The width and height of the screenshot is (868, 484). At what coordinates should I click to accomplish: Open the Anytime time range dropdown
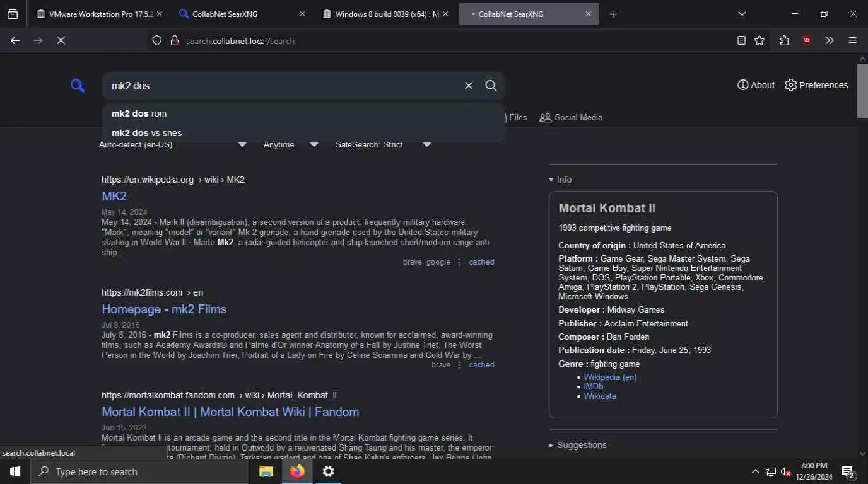point(291,145)
